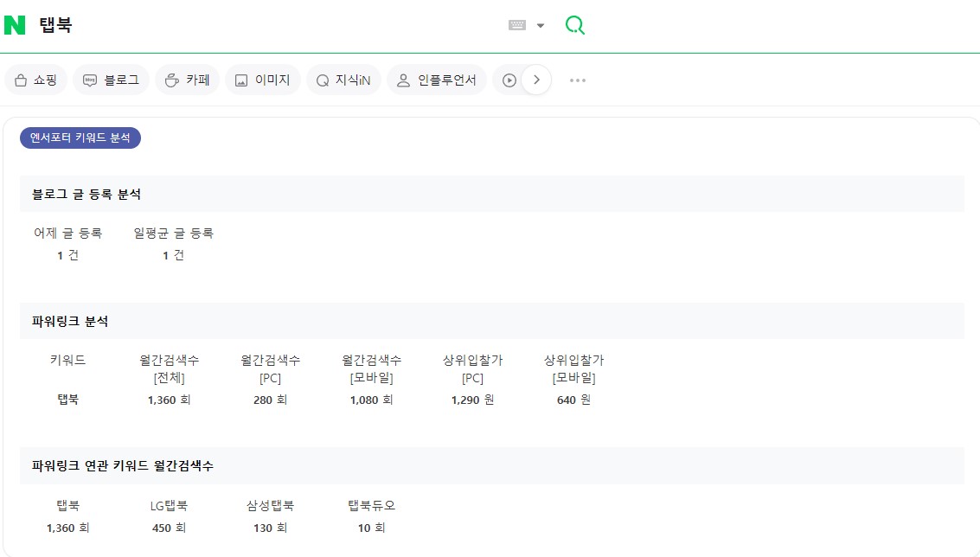Image resolution: width=980 pixels, height=557 pixels.
Task: Click the question mark icon on 지식iN tab
Action: [x=321, y=79]
